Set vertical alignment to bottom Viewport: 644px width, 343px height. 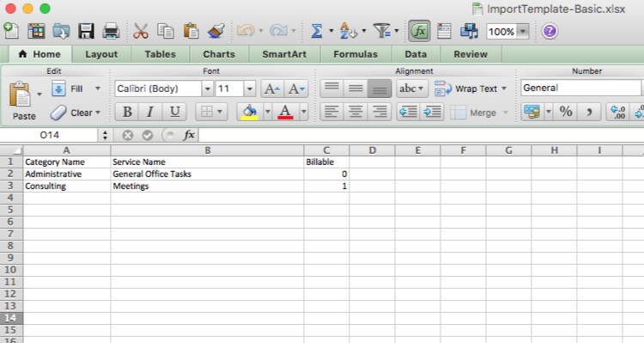380,89
